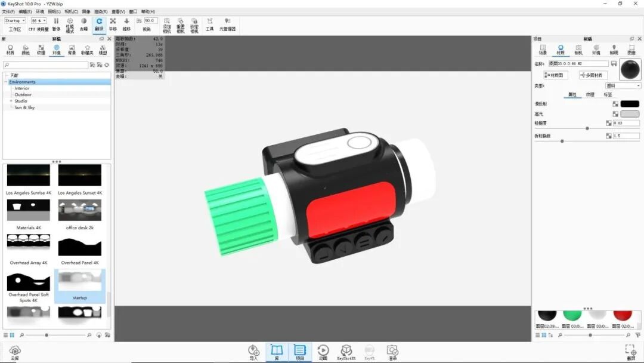
Task: Click the Import icon on bottom toolbar
Action: [253, 352]
